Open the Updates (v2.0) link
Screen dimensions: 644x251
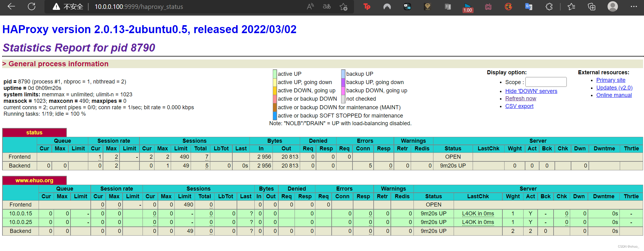click(x=614, y=88)
